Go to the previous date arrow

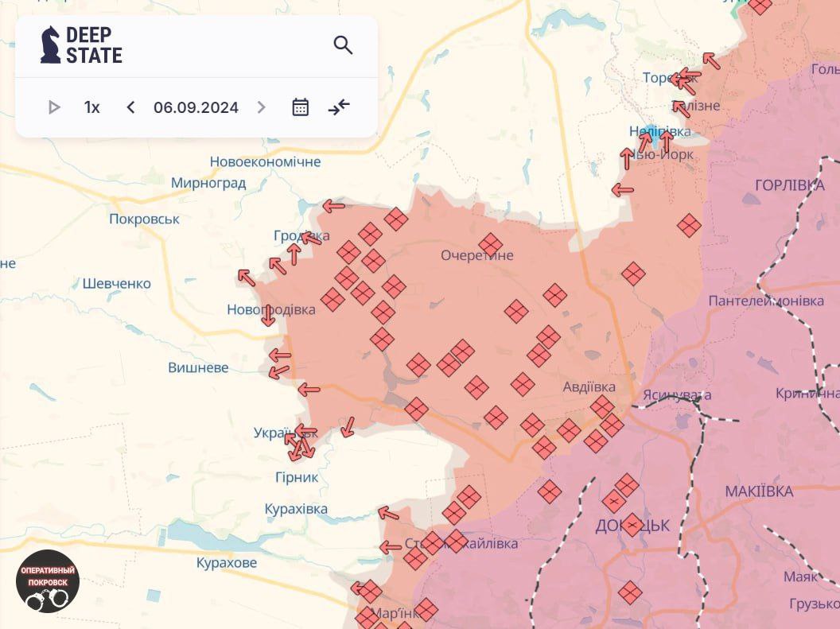tap(131, 107)
